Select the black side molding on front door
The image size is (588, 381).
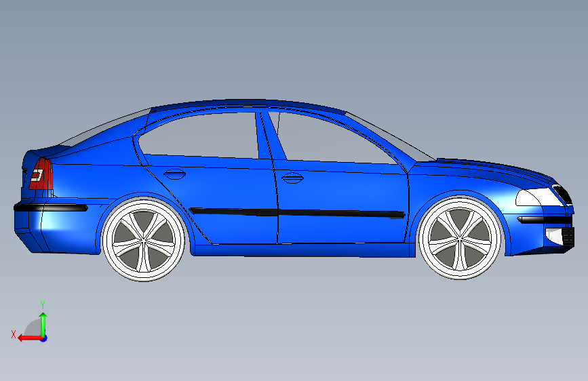click(341, 214)
